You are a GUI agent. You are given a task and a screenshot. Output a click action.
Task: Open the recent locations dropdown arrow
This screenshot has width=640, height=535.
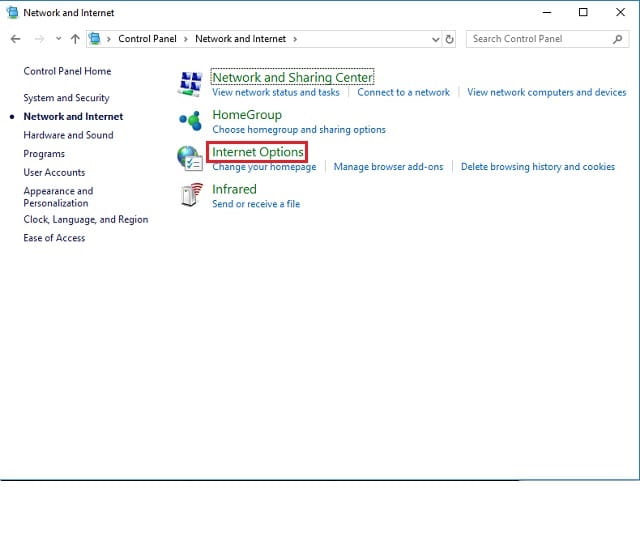(58, 38)
